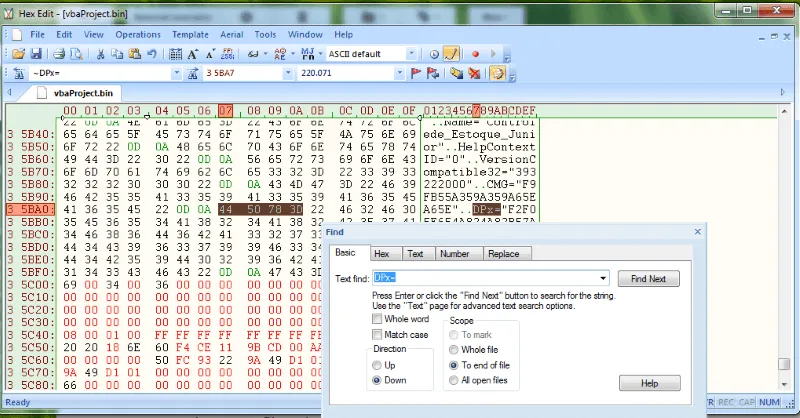Open the Template menu

pos(190,35)
